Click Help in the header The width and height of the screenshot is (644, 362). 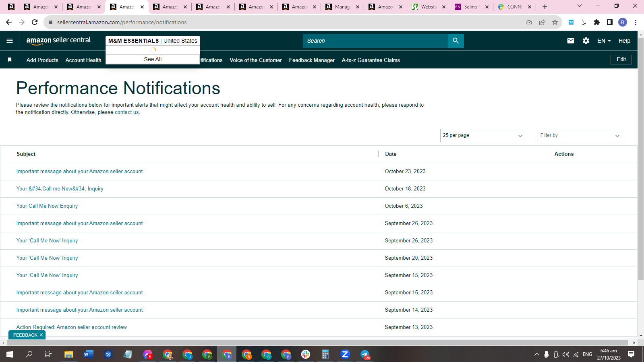[624, 41]
